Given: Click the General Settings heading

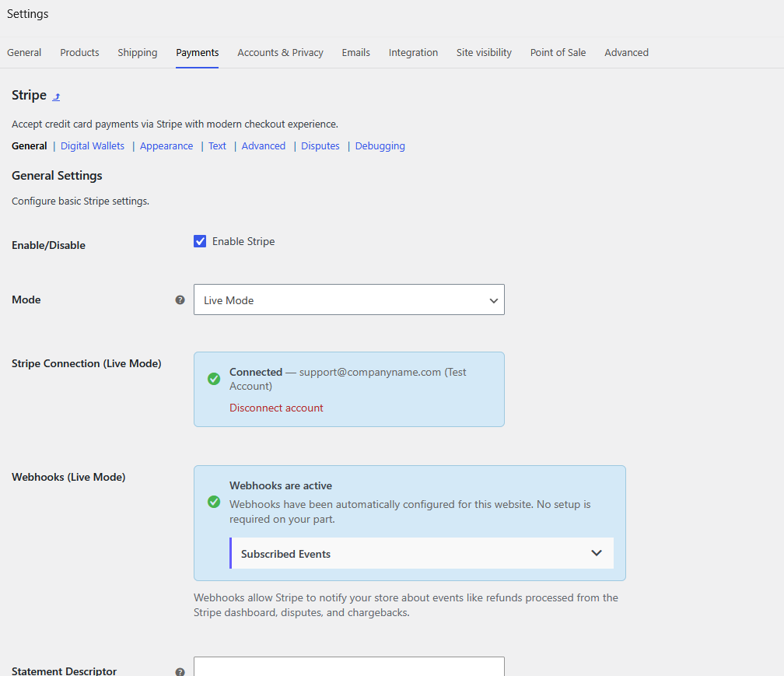Looking at the screenshot, I should pos(57,176).
